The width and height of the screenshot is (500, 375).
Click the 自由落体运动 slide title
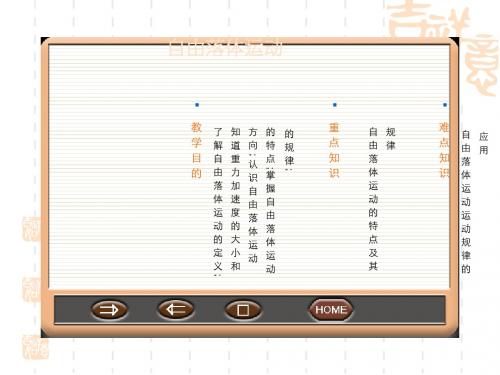(x=226, y=49)
